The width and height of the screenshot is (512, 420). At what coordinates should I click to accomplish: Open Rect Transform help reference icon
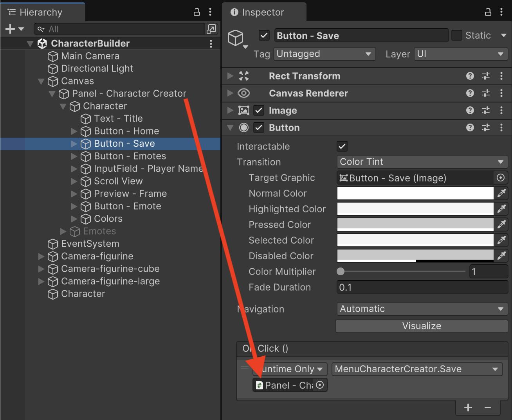pyautogui.click(x=470, y=76)
